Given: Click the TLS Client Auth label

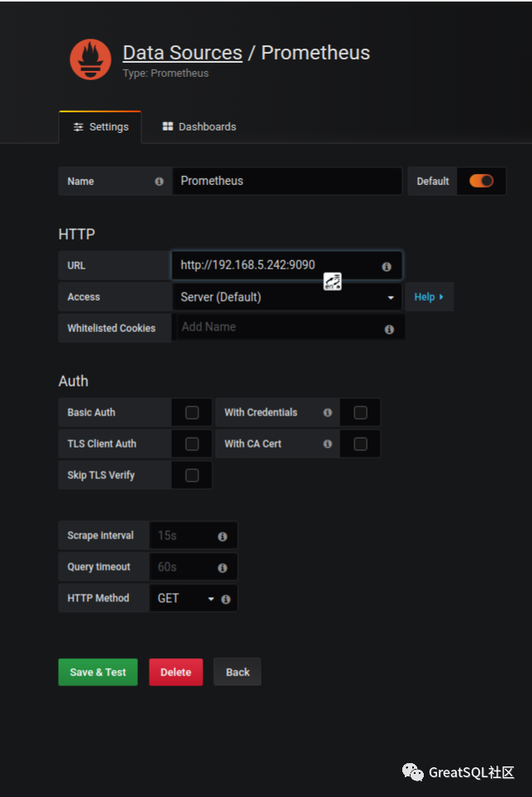Looking at the screenshot, I should pyautogui.click(x=102, y=444).
